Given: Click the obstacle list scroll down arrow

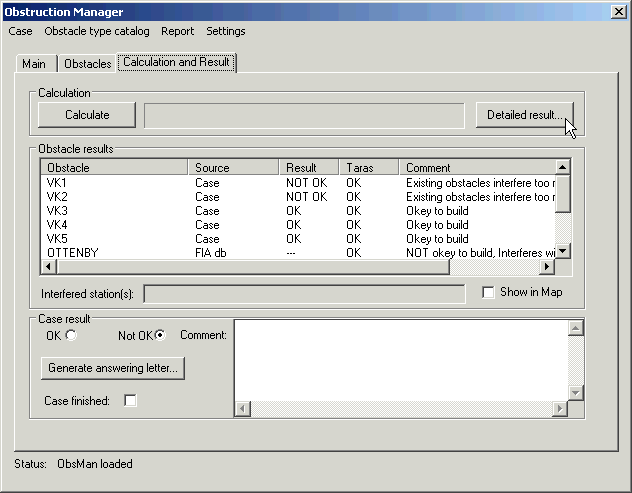Looking at the screenshot, I should (563, 252).
